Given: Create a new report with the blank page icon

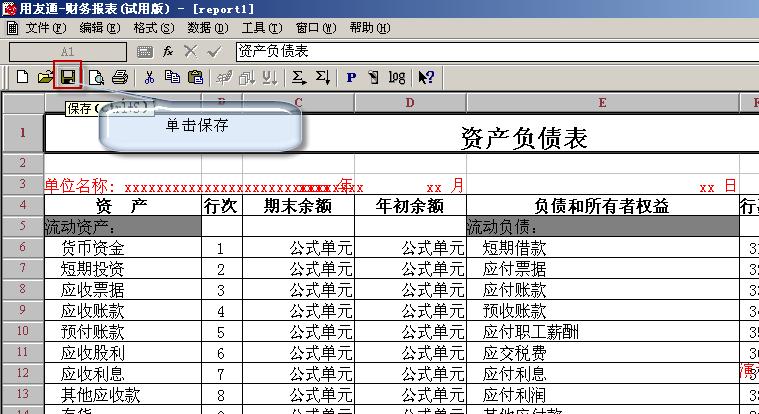Looking at the screenshot, I should coord(22,77).
